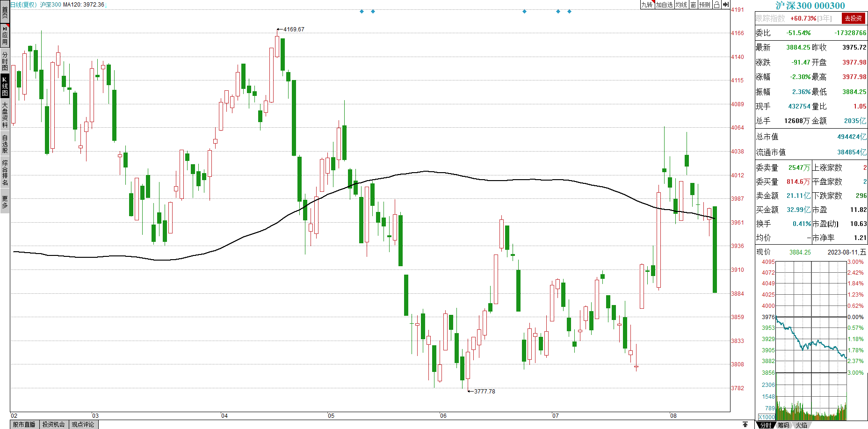Select the 筹码 tab at bottom right

click(x=783, y=425)
